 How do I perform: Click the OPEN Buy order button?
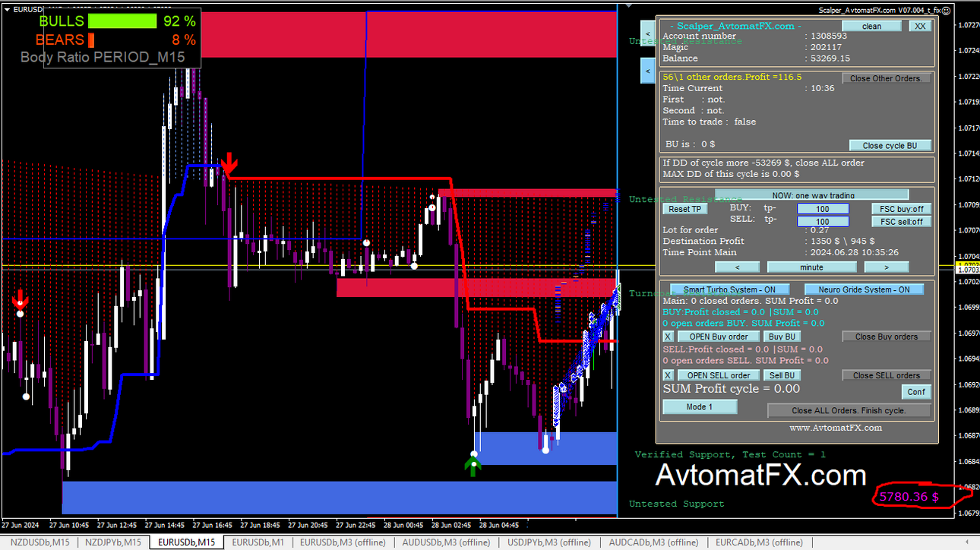[718, 337]
